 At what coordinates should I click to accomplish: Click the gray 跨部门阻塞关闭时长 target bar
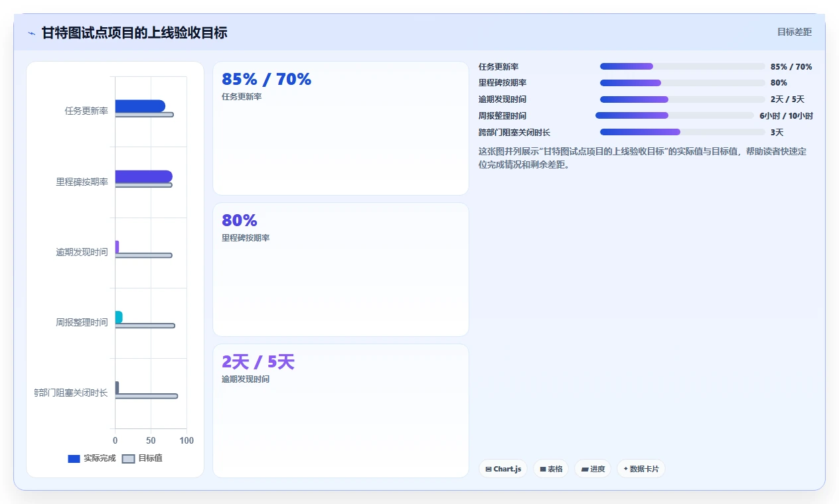tap(147, 396)
